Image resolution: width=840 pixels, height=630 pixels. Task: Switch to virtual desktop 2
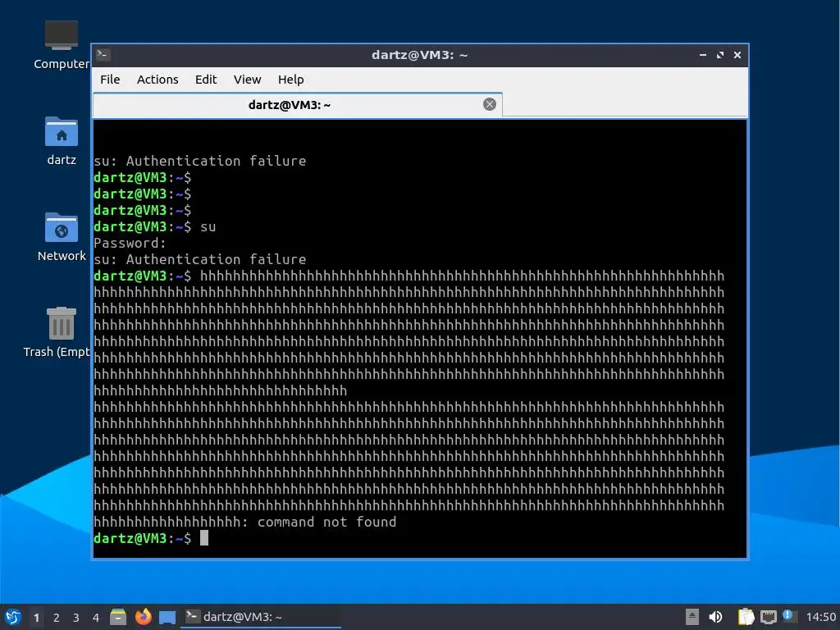click(x=57, y=618)
